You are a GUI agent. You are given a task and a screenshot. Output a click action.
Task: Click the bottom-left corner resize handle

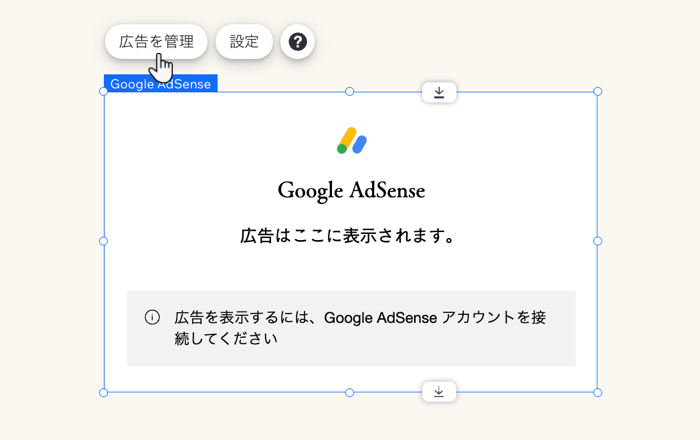coord(104,392)
